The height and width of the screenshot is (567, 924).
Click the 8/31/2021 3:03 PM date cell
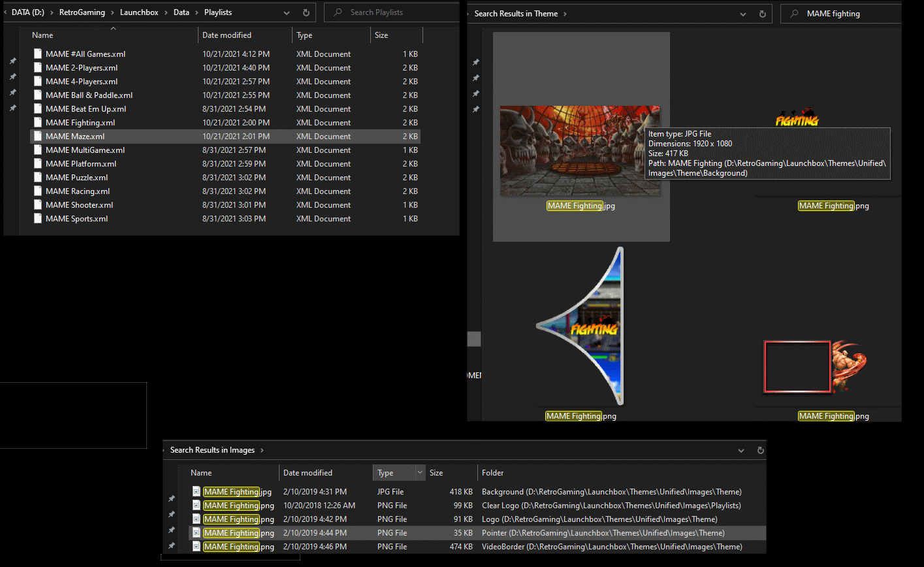(234, 219)
